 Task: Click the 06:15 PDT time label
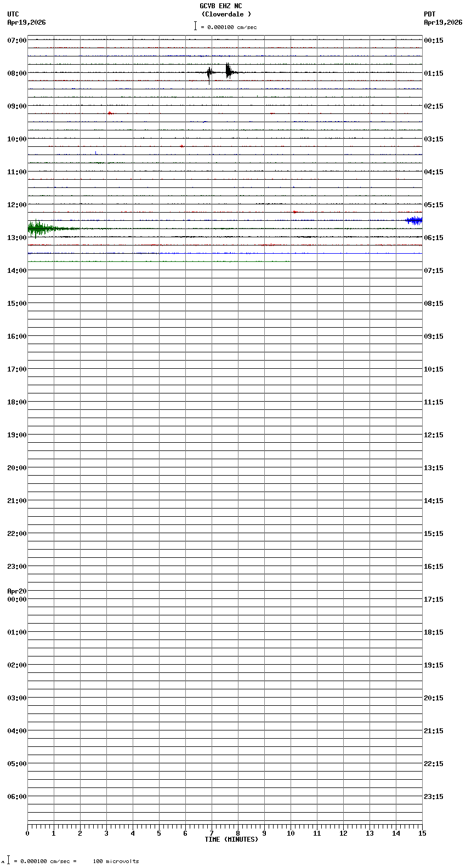point(434,238)
